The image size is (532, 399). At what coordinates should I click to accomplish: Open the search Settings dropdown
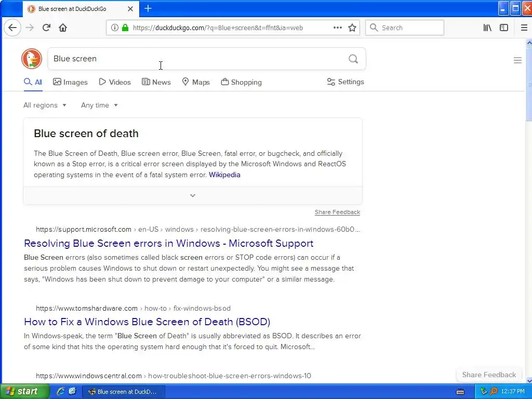pos(345,82)
